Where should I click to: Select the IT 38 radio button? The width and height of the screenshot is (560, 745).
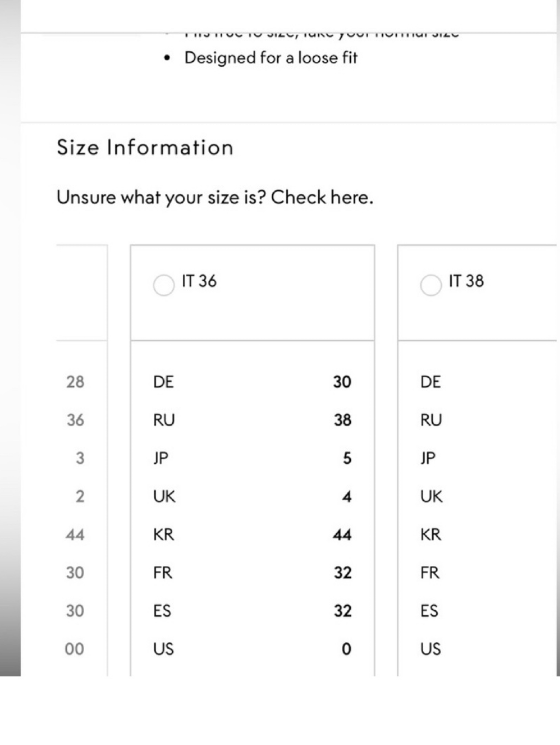(431, 285)
